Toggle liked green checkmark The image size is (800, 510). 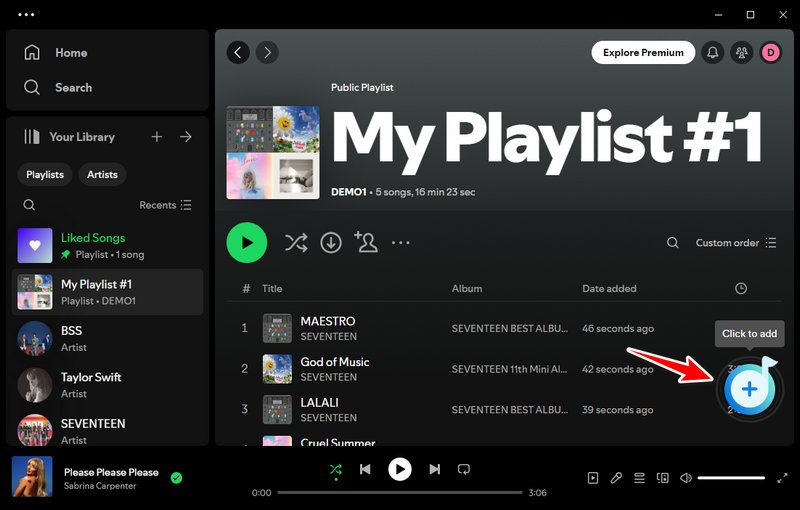coord(177,478)
